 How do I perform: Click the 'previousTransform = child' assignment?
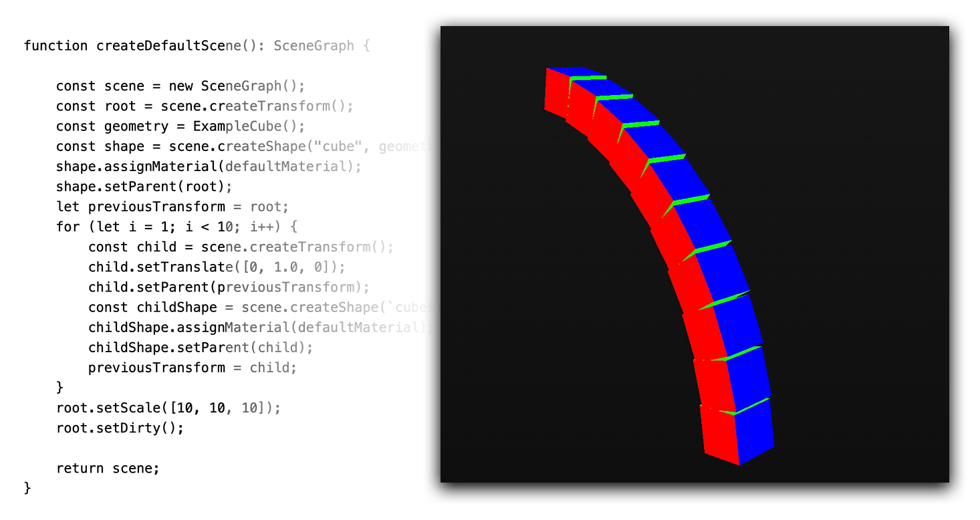coord(192,368)
